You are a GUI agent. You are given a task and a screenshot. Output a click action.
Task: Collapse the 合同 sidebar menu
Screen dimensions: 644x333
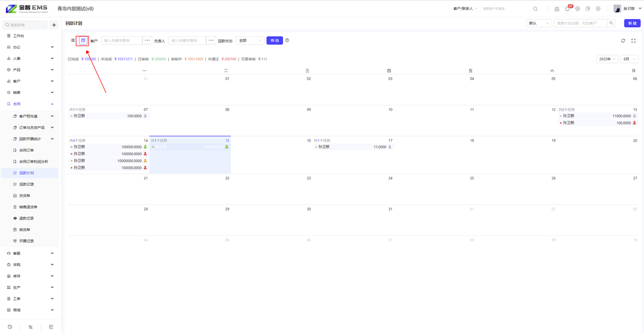30,104
